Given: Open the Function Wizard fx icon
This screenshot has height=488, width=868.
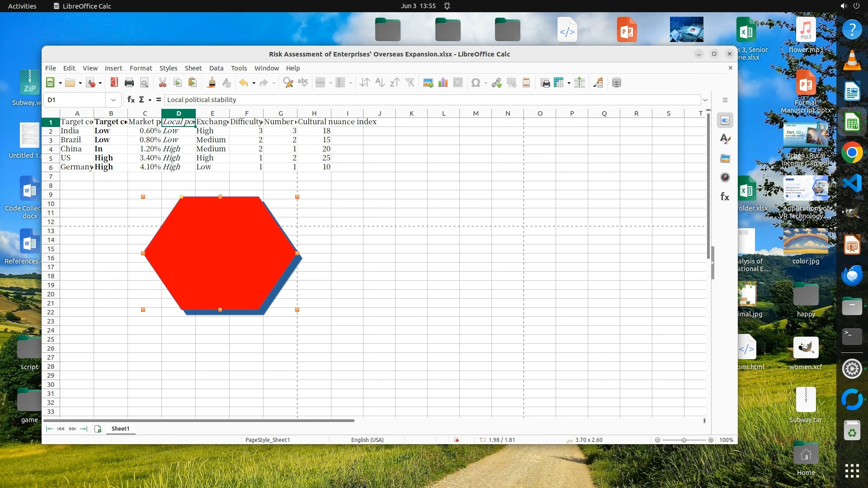Looking at the screenshot, I should [131, 99].
